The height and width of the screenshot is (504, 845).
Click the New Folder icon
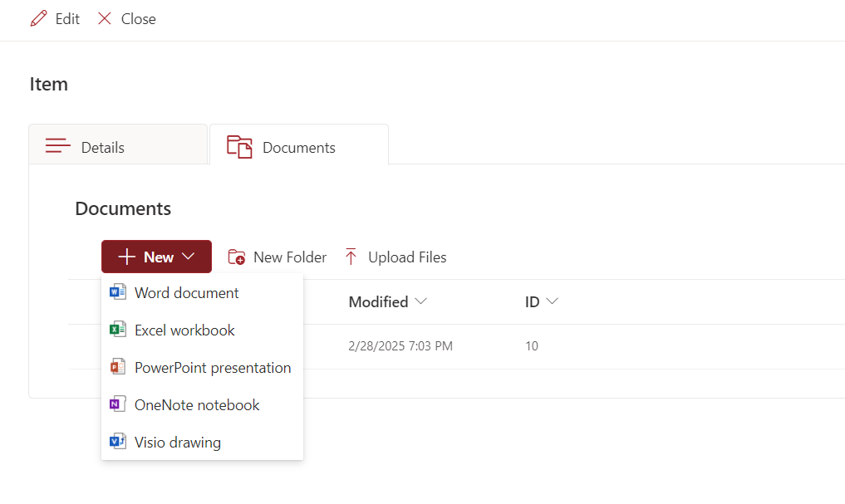click(x=237, y=257)
